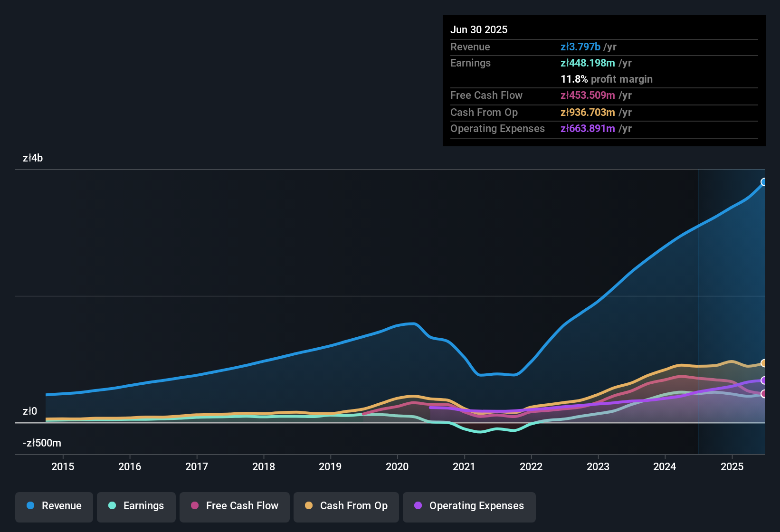Open details from the Jun 30 2025 tooltip header

coord(479,29)
